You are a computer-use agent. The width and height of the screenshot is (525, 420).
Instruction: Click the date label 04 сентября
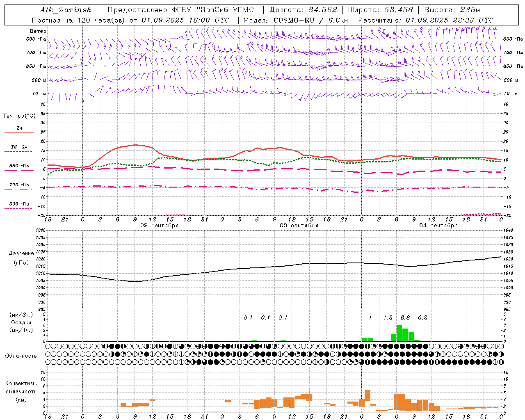(x=438, y=226)
